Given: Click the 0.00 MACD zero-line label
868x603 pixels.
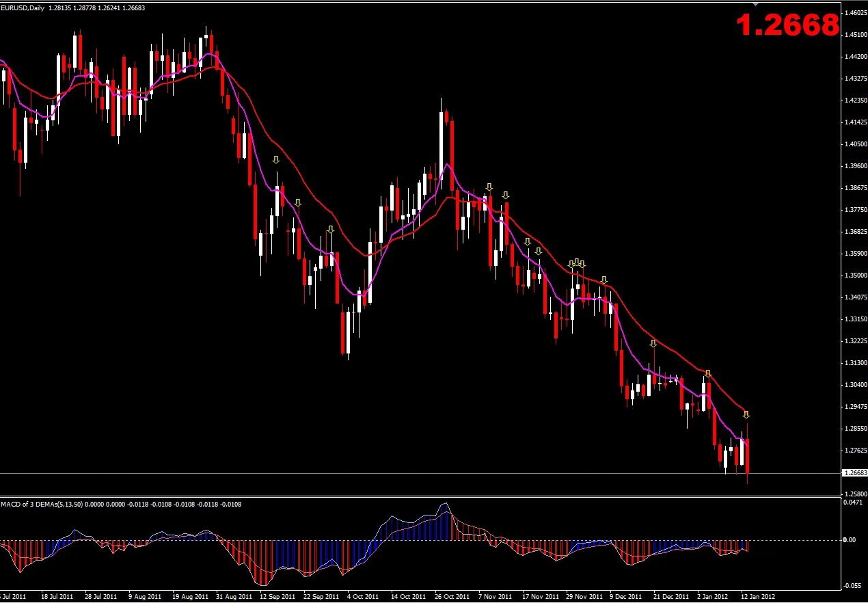Looking at the screenshot, I should coord(850,540).
